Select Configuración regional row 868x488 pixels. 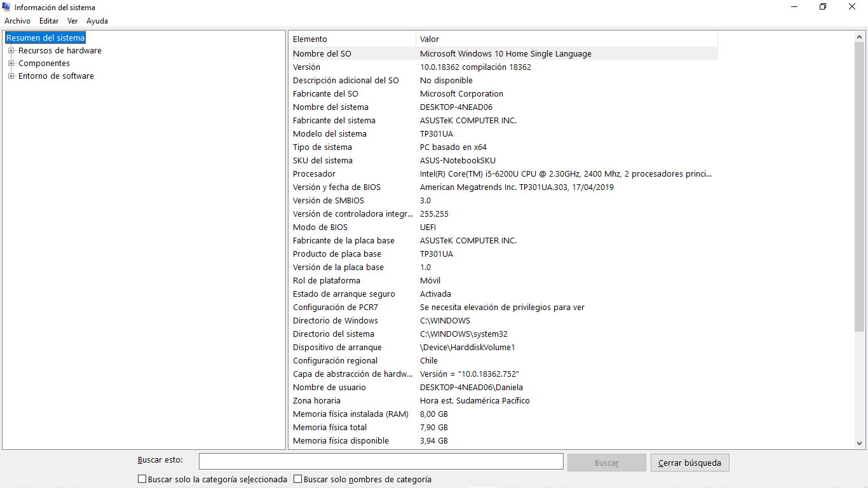(504, 361)
